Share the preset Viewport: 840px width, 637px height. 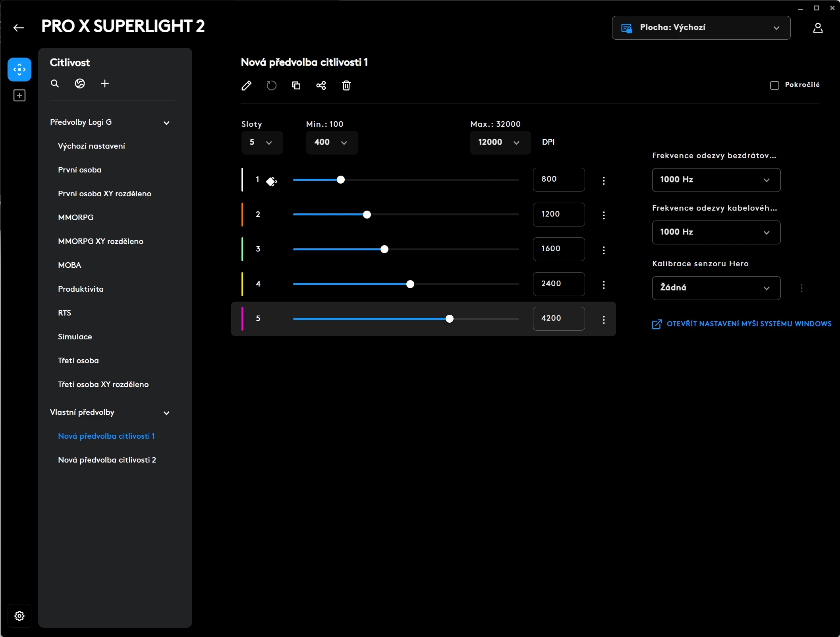[321, 85]
